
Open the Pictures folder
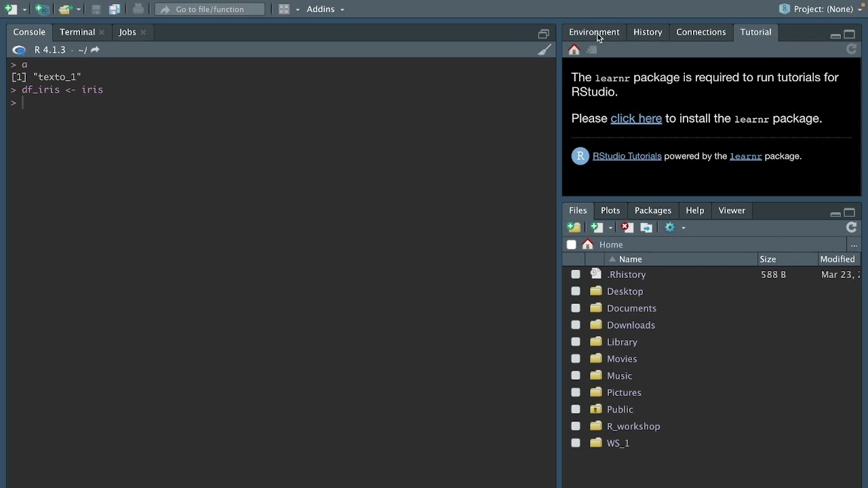(x=624, y=392)
